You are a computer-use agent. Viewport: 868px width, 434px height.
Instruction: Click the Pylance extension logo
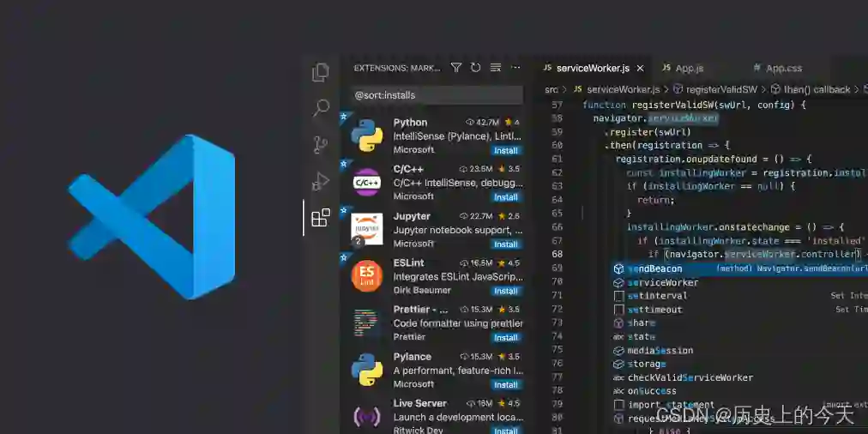(x=366, y=370)
